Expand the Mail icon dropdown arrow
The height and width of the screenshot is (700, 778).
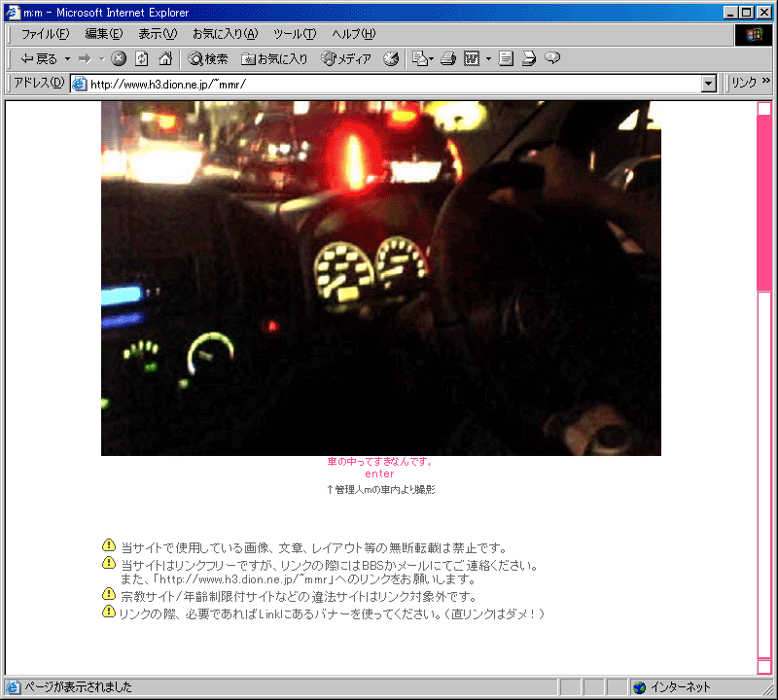pyautogui.click(x=431, y=59)
